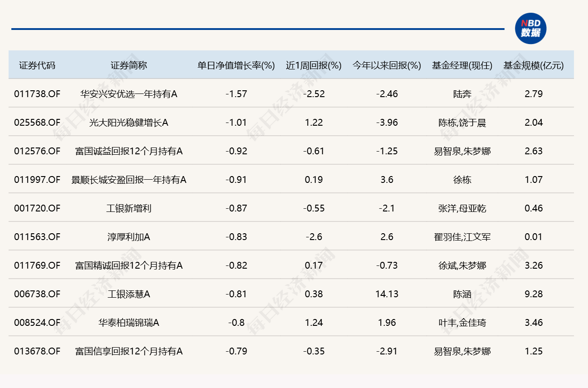Click fund code 025568.OF
This screenshot has width=588, height=388.
click(37, 123)
